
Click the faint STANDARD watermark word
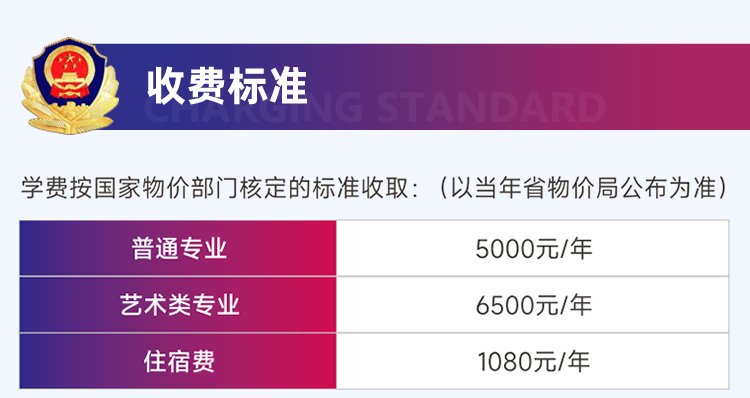pos(491,107)
